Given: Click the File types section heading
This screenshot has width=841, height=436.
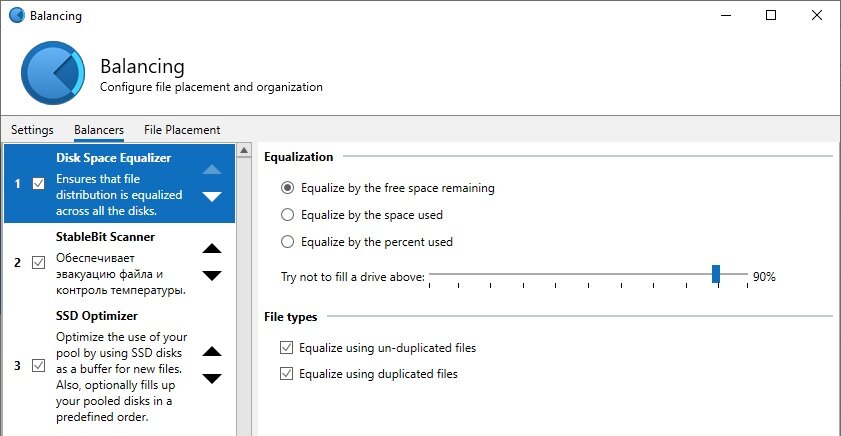Looking at the screenshot, I should click(x=290, y=317).
